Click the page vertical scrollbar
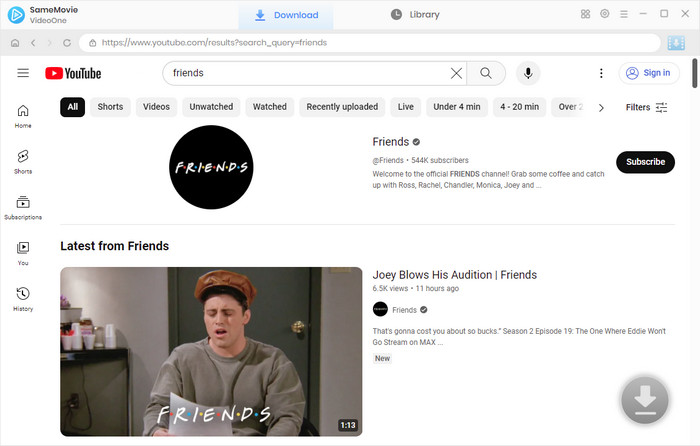700x446 pixels. click(695, 73)
